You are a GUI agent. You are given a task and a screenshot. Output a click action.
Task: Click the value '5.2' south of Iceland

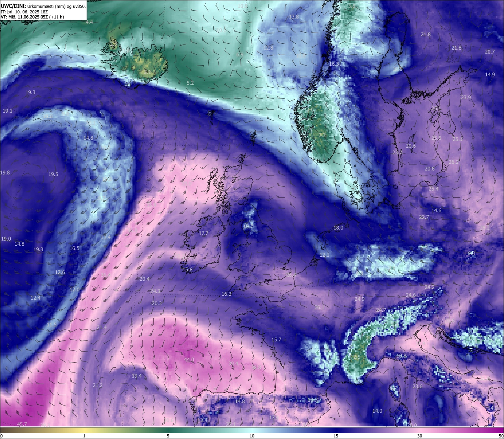coord(190,83)
